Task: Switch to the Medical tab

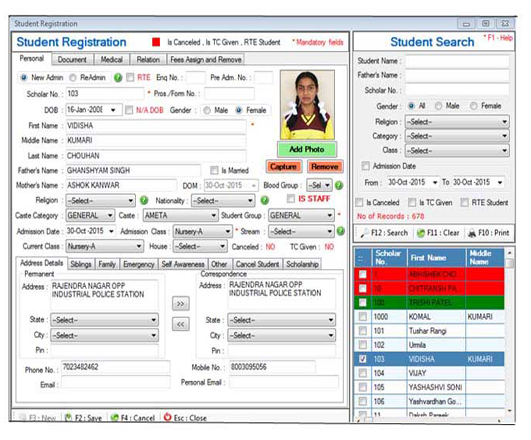Action: pos(111,60)
